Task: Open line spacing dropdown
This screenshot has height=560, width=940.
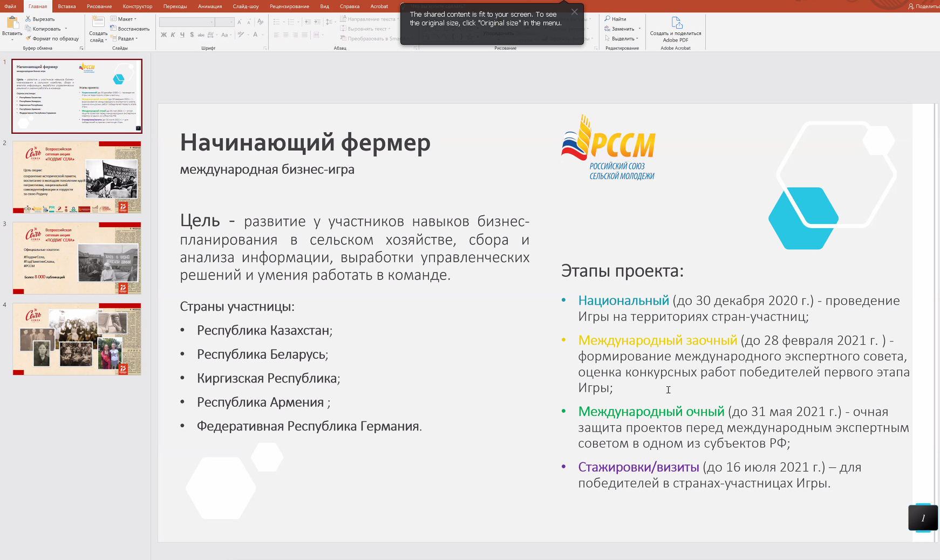Action: pyautogui.click(x=331, y=22)
